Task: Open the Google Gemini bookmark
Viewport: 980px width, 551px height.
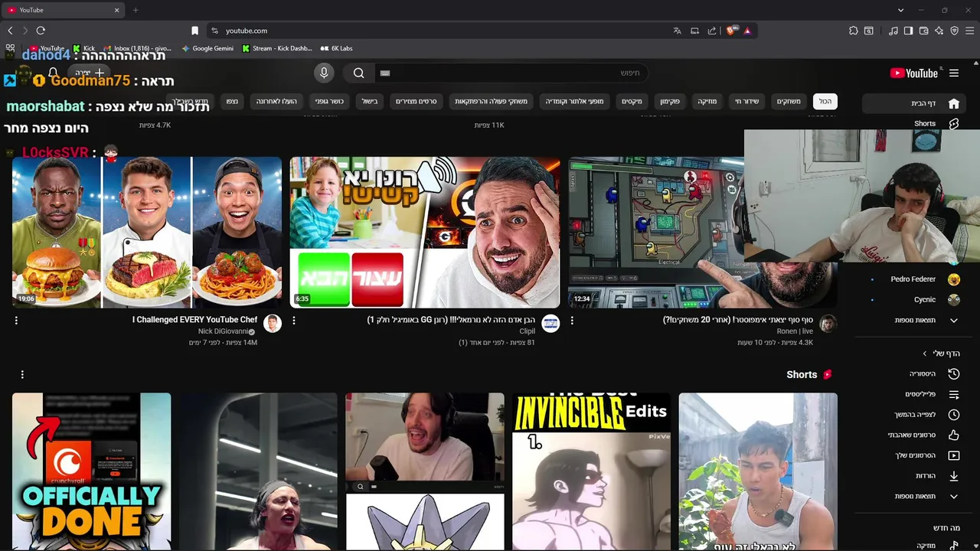Action: pyautogui.click(x=207, y=48)
